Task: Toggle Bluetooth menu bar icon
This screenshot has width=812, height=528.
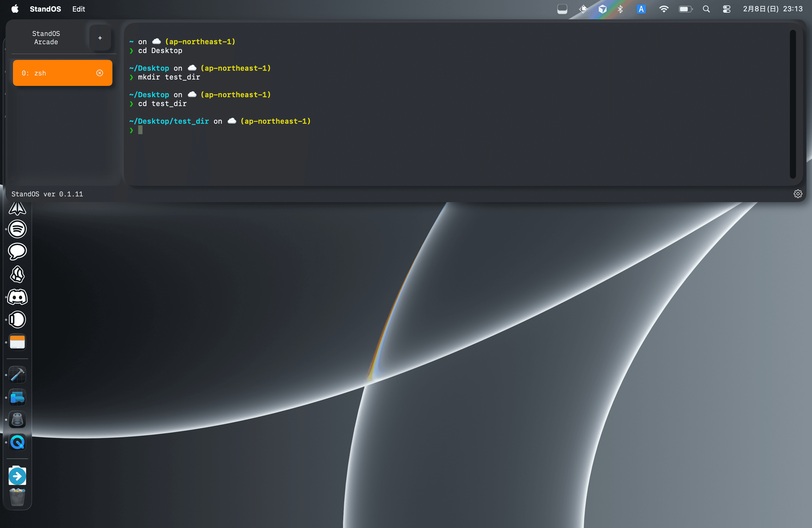Action: coord(620,9)
